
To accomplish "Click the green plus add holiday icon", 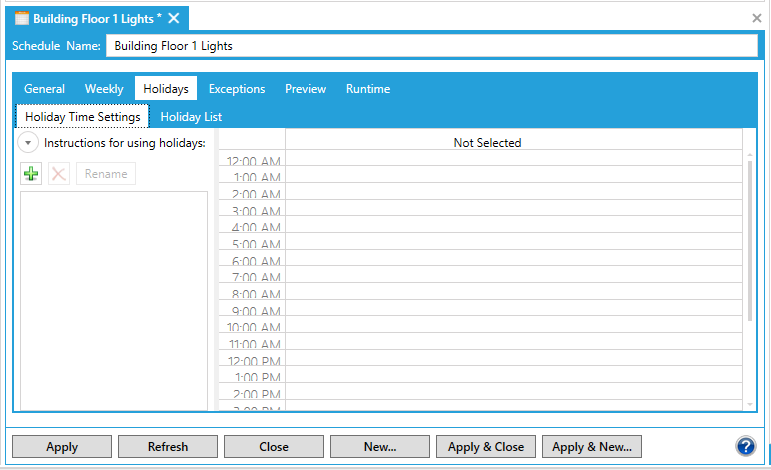I will [31, 174].
